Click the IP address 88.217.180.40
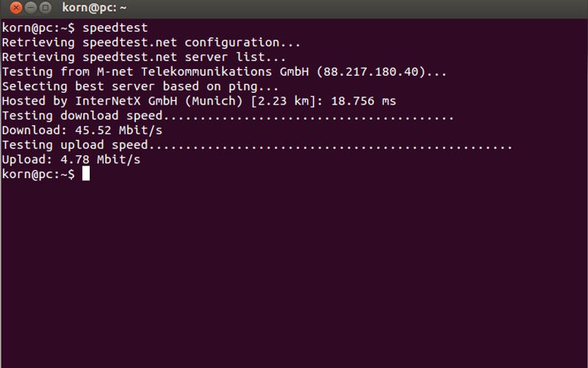 tap(379, 72)
